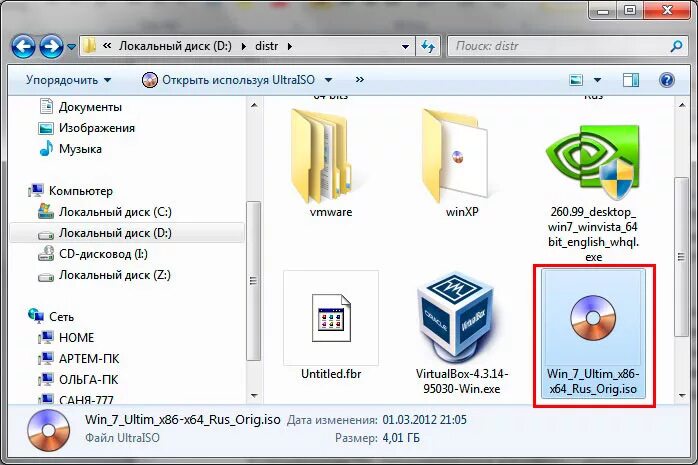Click 'Win_7_Ultim_x86-x64_Rus_Orig.iso' label in file list

point(593,381)
